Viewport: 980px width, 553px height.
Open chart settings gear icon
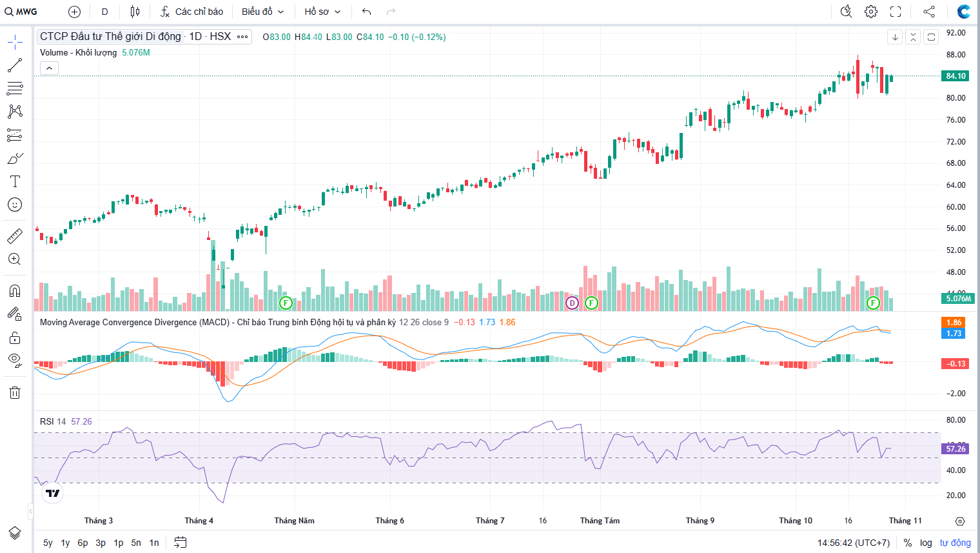pyautogui.click(x=871, y=12)
